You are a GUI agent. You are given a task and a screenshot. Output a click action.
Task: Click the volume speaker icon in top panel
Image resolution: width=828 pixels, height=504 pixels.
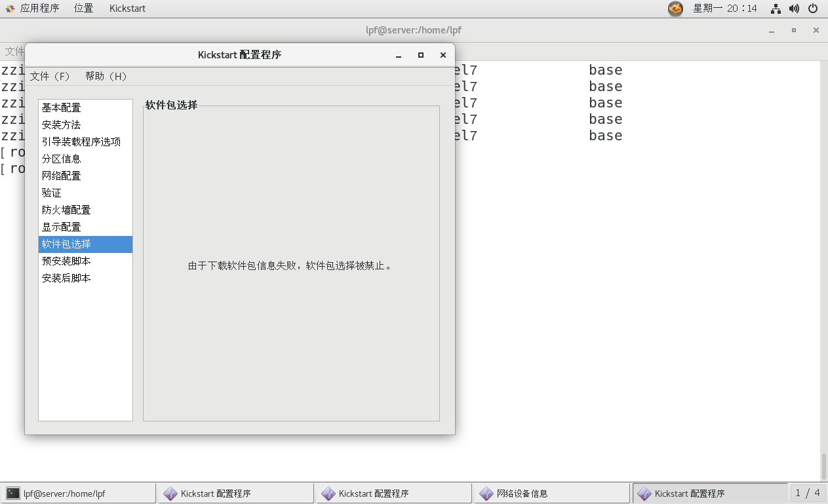click(x=794, y=9)
